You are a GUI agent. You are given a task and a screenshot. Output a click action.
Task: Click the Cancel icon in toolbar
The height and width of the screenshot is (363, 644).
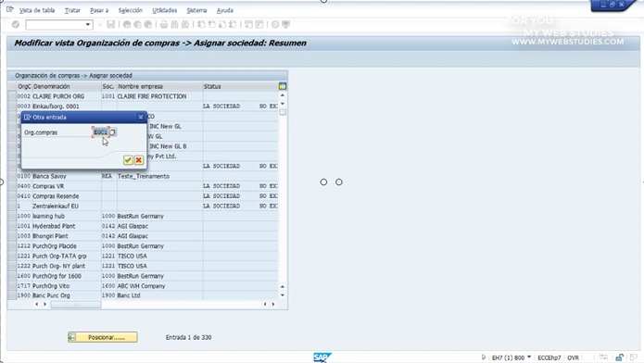[x=148, y=25]
